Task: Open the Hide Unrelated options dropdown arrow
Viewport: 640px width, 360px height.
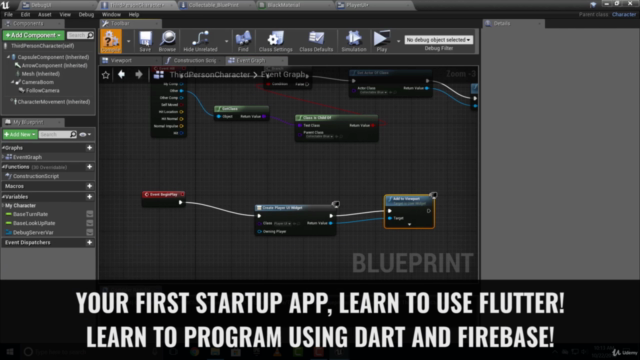Action: pyautogui.click(x=226, y=41)
